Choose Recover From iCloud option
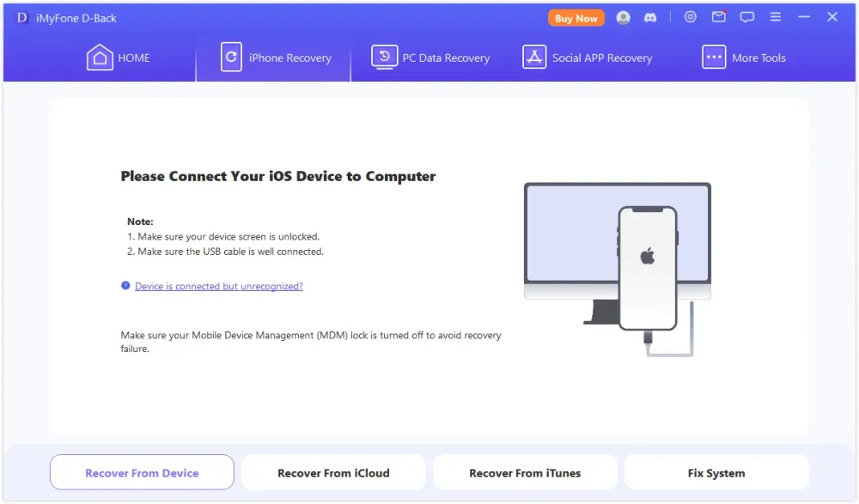 [x=333, y=473]
